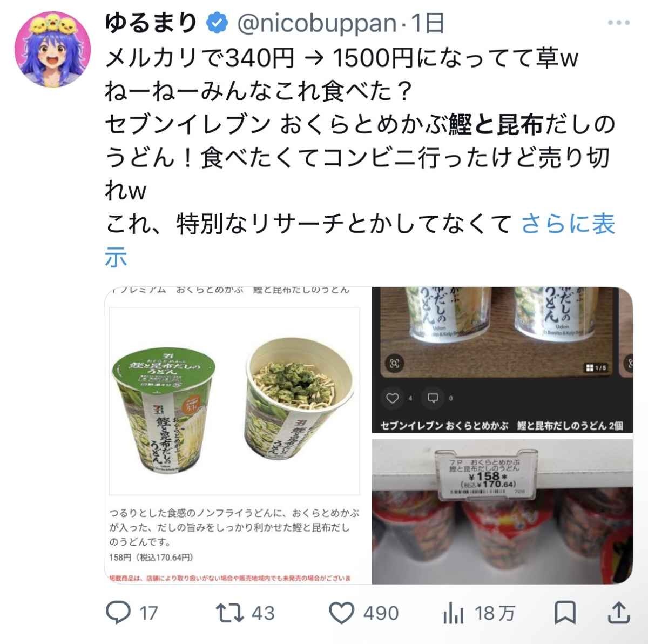The height and width of the screenshot is (644, 648).
Task: Click the 1日 post timestamp
Action: click(428, 23)
